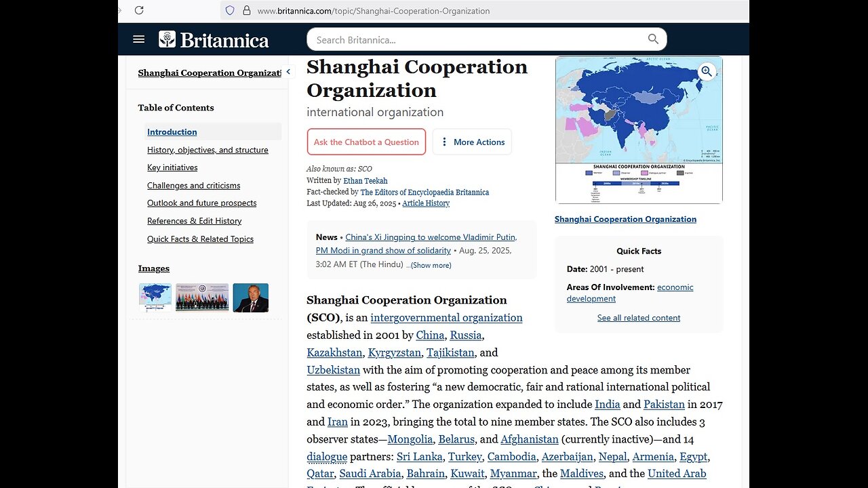Open Outlook and future prospects section

(x=201, y=203)
